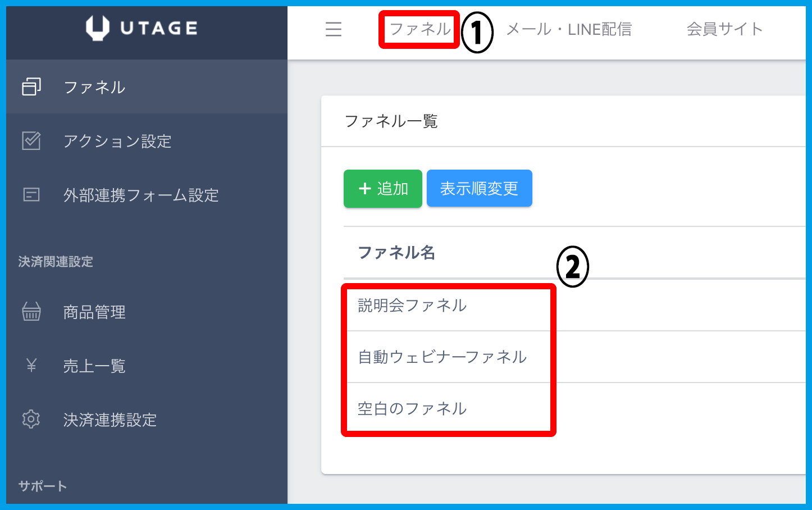
Task: Open 説明会ファネル from the list
Action: (x=412, y=306)
